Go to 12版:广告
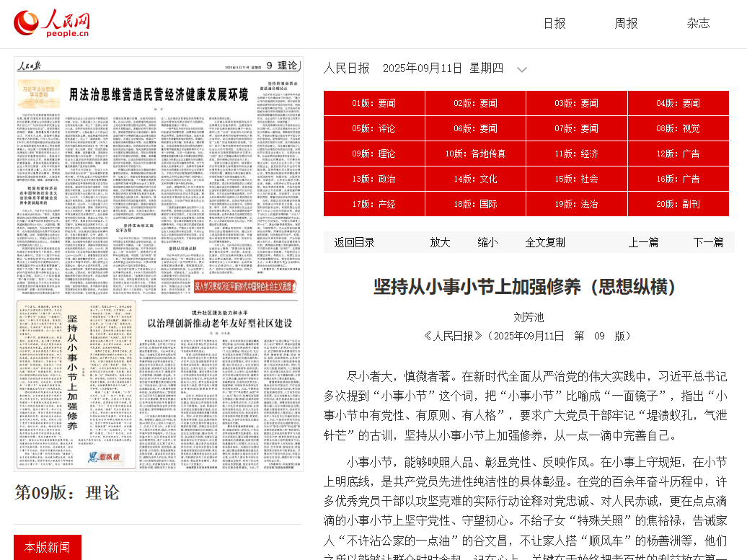The height and width of the screenshot is (560, 747). tap(678, 154)
